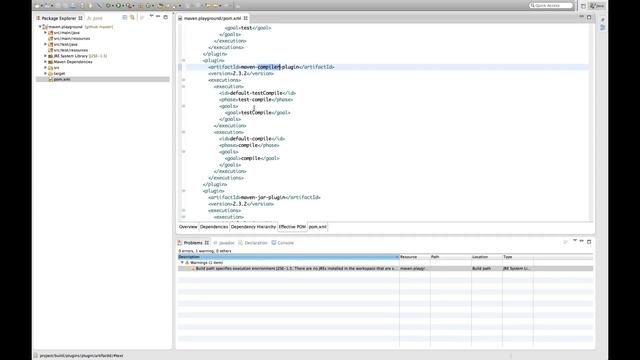
Task: Sort by the Resource column header
Action: (x=414, y=257)
